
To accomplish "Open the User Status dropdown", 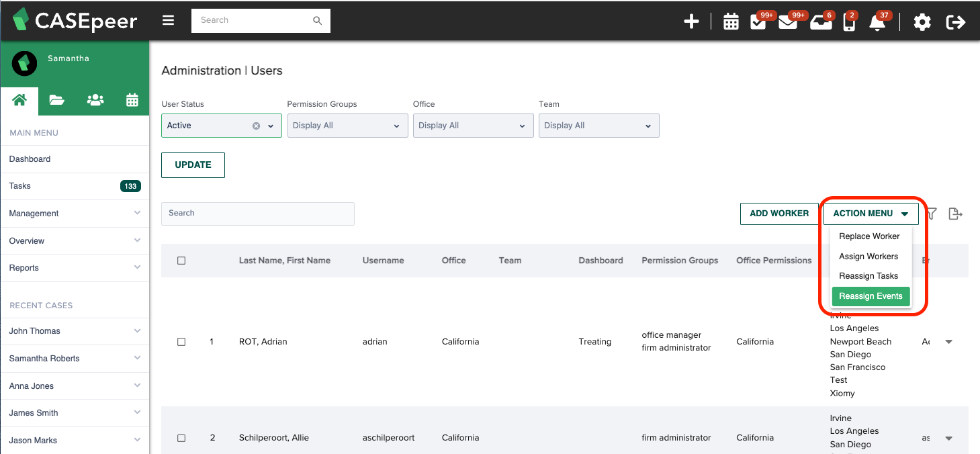I will [x=222, y=126].
